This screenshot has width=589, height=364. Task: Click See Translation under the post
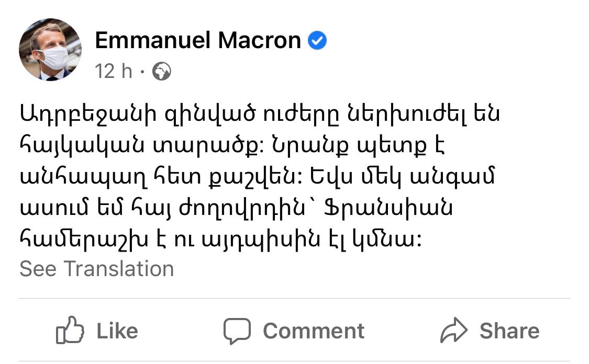pyautogui.click(x=97, y=269)
